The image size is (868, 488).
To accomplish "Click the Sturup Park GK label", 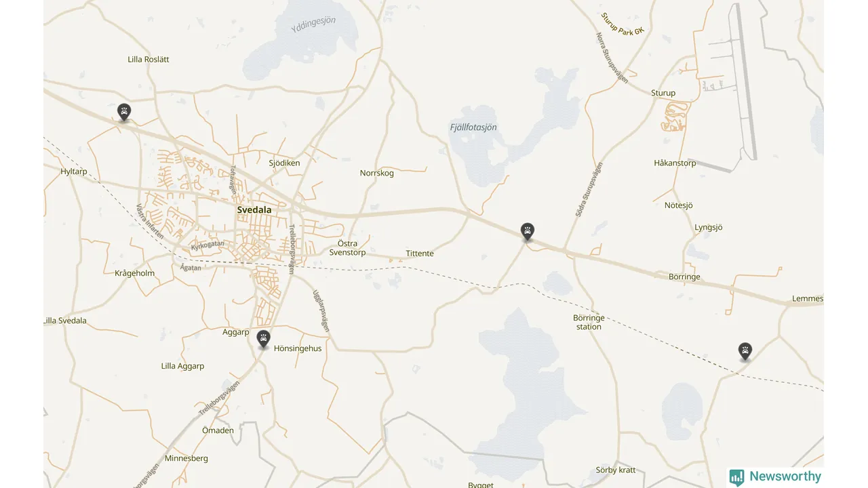I will pos(622,24).
